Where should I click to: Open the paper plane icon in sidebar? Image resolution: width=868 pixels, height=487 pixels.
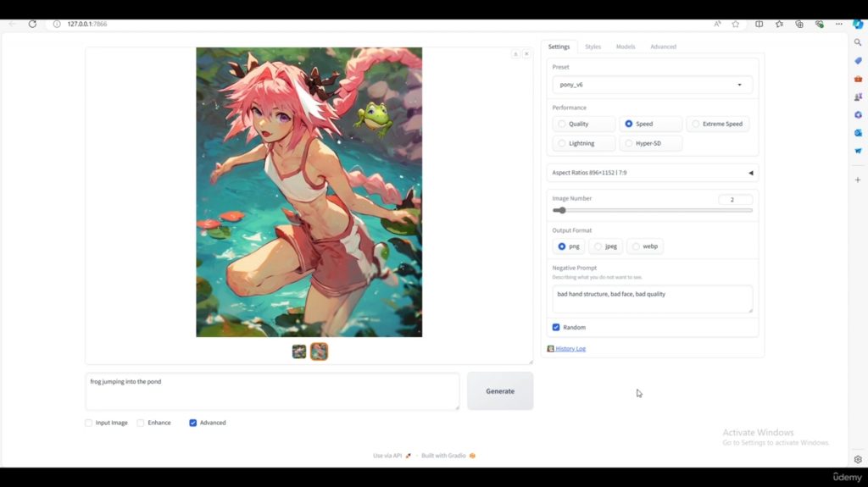pyautogui.click(x=858, y=151)
